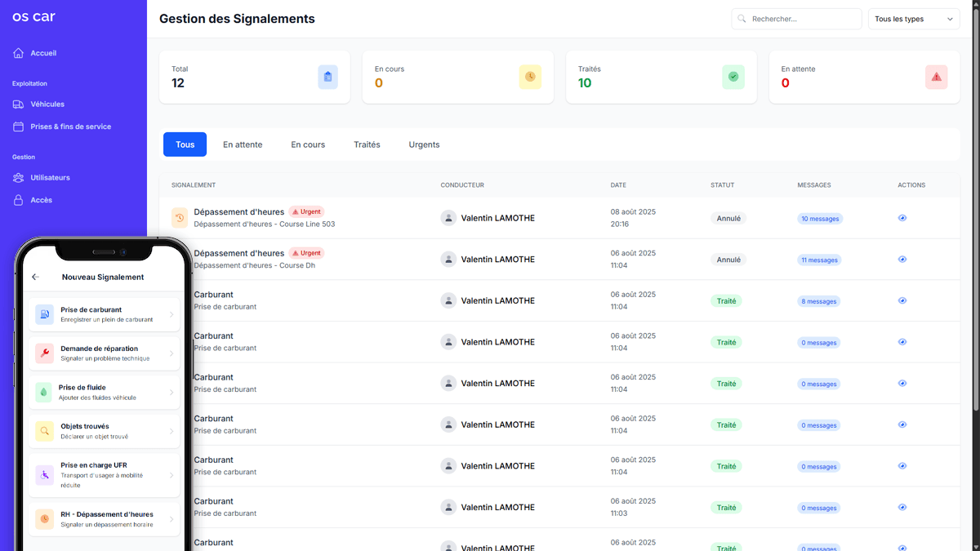980x551 pixels.
Task: Select the Urgents tab
Action: tap(424, 144)
